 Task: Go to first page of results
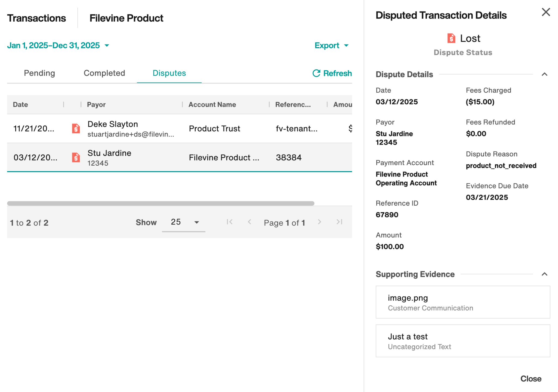(x=230, y=222)
